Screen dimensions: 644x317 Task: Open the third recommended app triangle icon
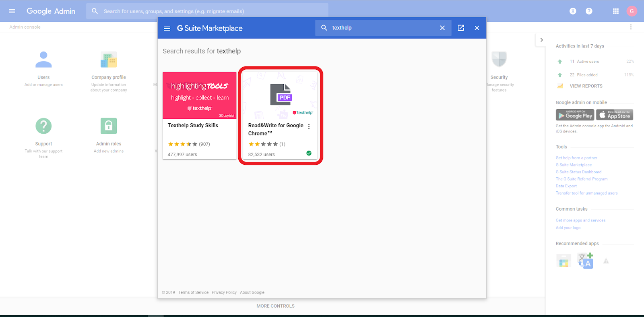coord(606,261)
